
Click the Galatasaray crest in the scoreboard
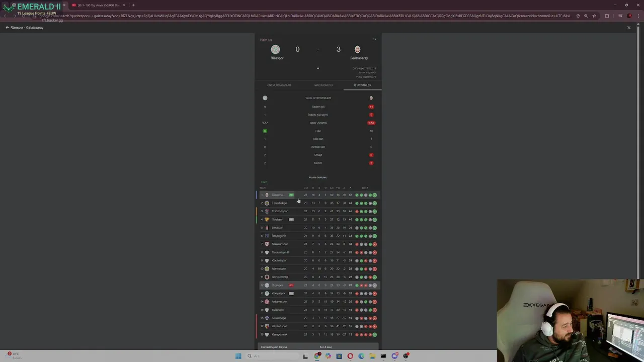357,49
